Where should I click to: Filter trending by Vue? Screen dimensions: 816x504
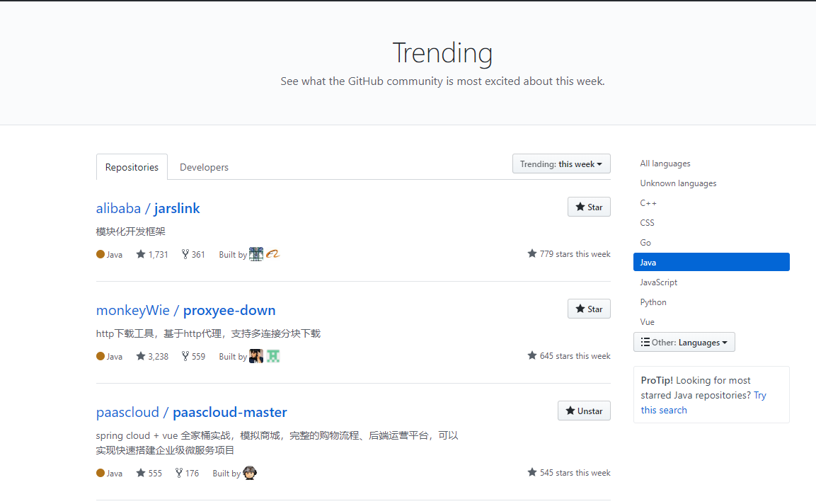coord(648,322)
